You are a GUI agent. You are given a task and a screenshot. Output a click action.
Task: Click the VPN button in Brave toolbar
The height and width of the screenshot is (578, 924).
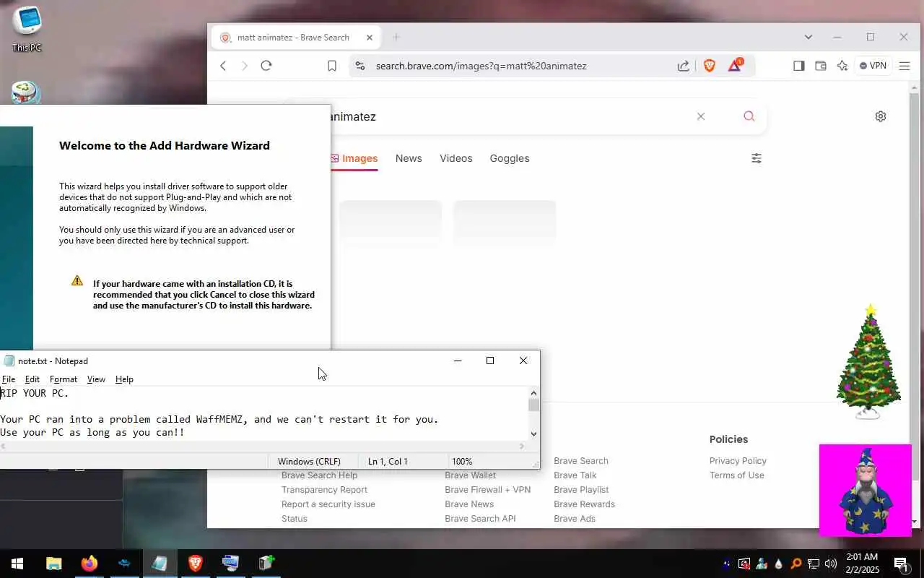pyautogui.click(x=873, y=66)
